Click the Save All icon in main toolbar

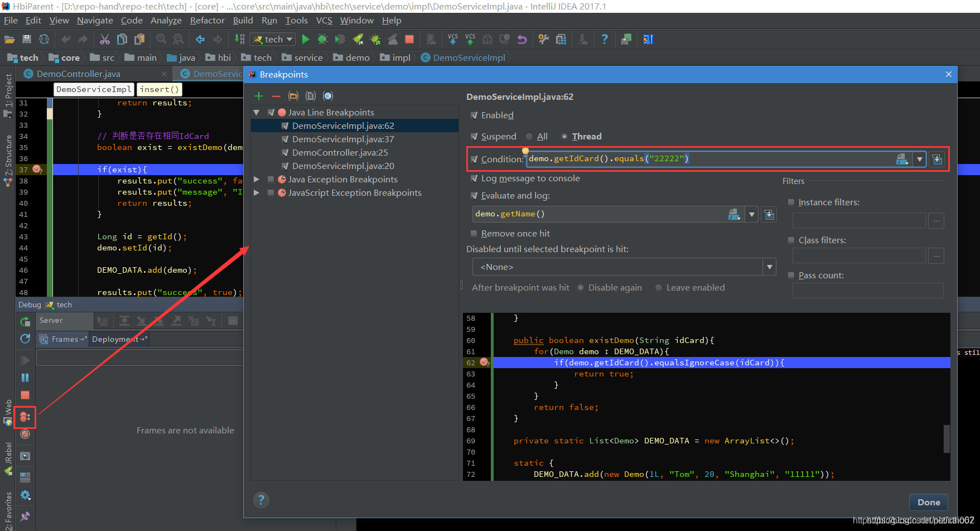(x=27, y=40)
